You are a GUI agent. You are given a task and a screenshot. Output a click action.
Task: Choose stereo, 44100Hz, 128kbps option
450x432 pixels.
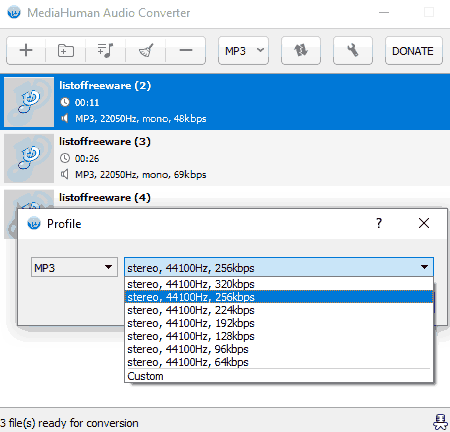[279, 336]
